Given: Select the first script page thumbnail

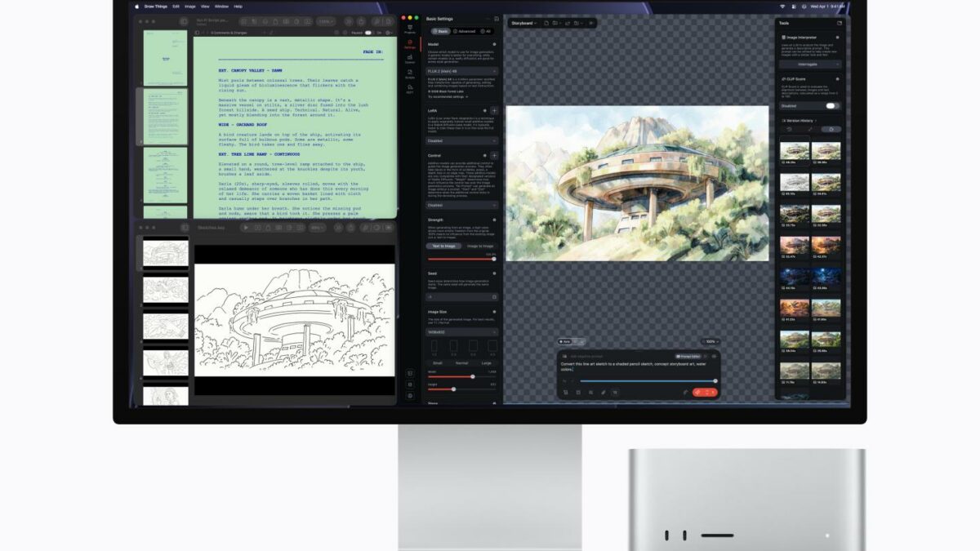Looking at the screenshot, I should (x=165, y=58).
